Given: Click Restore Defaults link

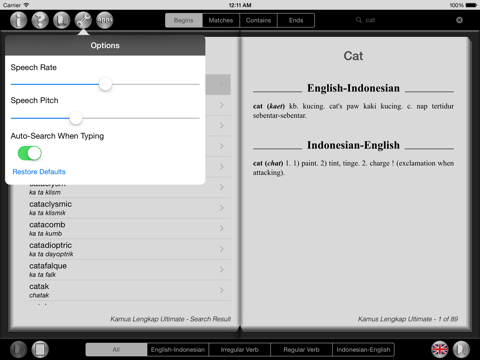Looking at the screenshot, I should coord(39,172).
